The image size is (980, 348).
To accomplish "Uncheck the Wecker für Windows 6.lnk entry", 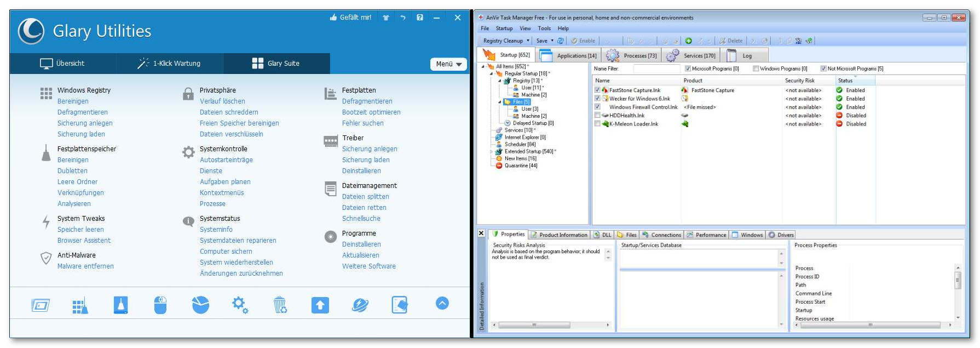I will click(597, 99).
